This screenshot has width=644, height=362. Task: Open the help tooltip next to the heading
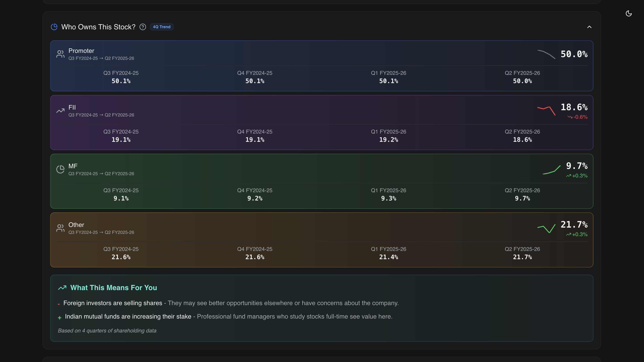[x=143, y=27]
